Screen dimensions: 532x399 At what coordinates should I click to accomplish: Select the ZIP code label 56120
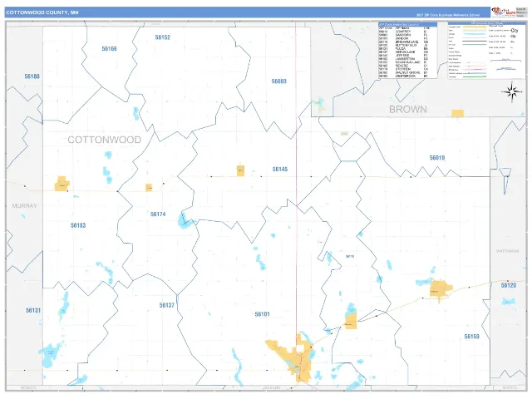508,285
